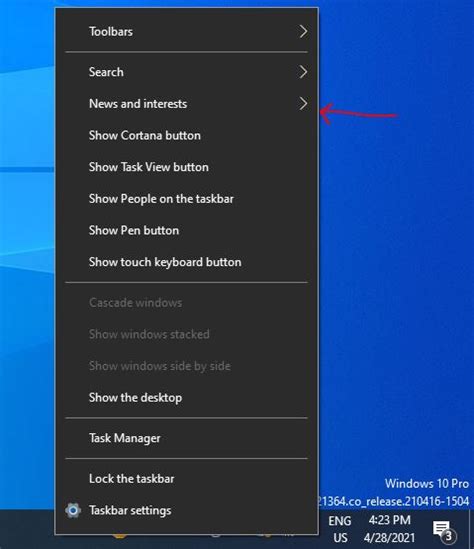Screen dimensions: 474x549
Task: Expand the Search chevron arrow
Action: click(303, 72)
